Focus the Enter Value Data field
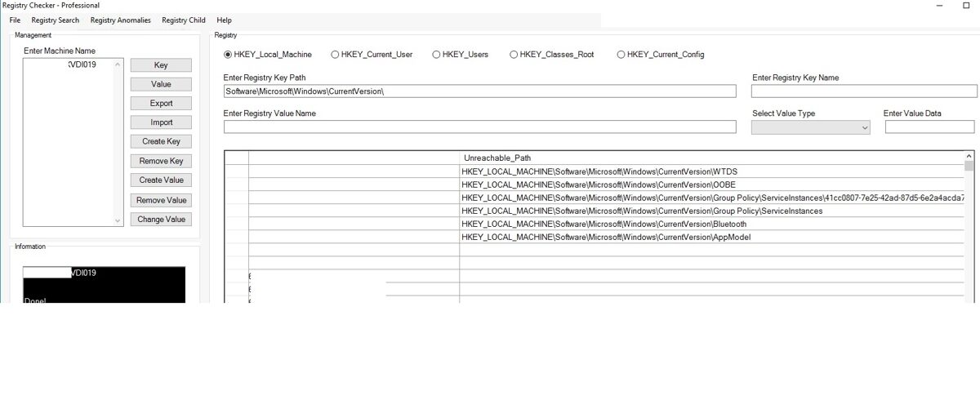 [930, 127]
